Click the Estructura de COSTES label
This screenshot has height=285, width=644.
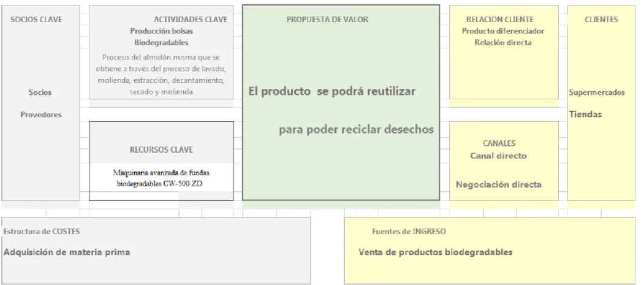tap(42, 232)
